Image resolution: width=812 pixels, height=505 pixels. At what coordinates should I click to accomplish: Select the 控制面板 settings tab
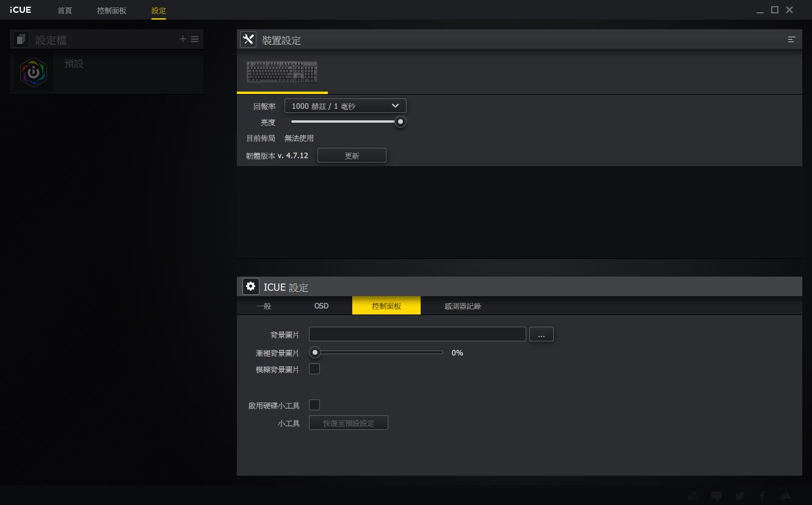[386, 306]
